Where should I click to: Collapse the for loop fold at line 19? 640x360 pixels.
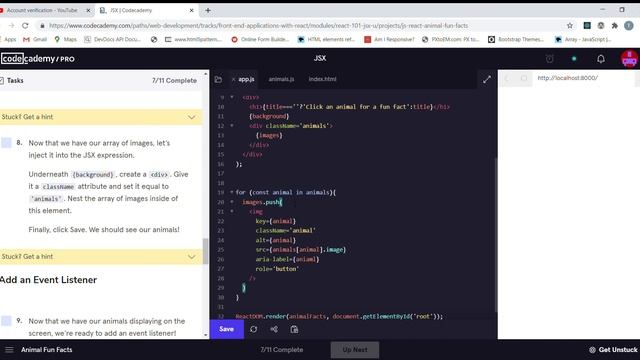[x=232, y=192]
